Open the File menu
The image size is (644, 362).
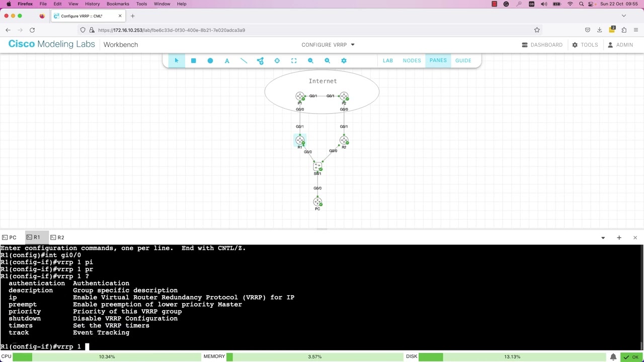click(43, 4)
